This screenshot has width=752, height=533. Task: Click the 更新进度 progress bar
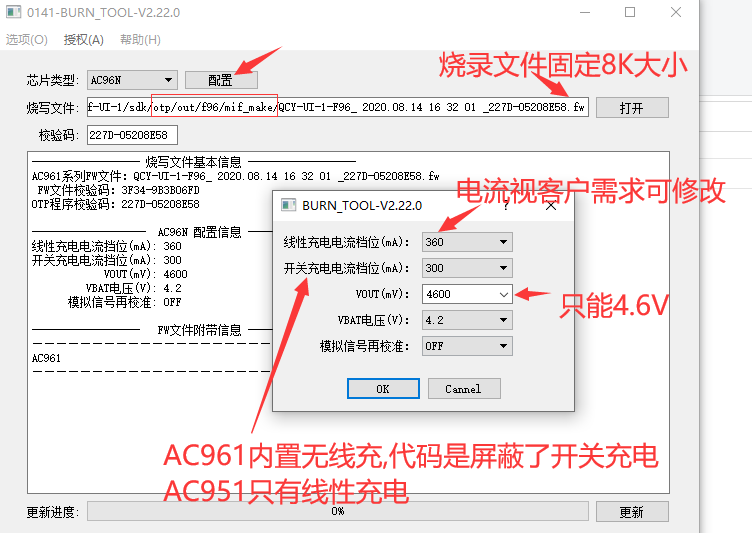point(338,511)
